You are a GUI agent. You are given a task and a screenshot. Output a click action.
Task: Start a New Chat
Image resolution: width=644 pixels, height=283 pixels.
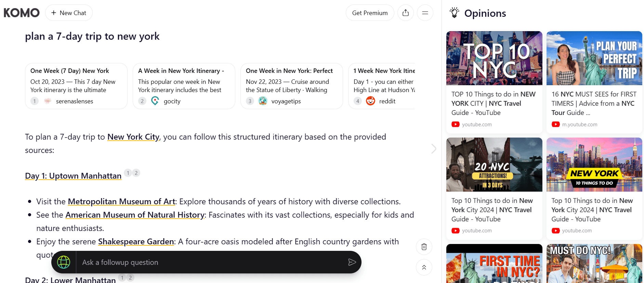click(x=69, y=13)
